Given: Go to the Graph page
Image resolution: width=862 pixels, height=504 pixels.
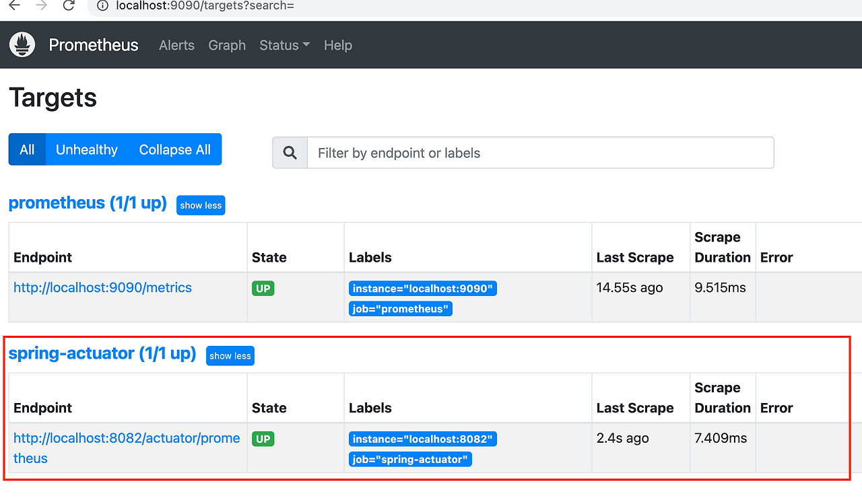Looking at the screenshot, I should 227,45.
